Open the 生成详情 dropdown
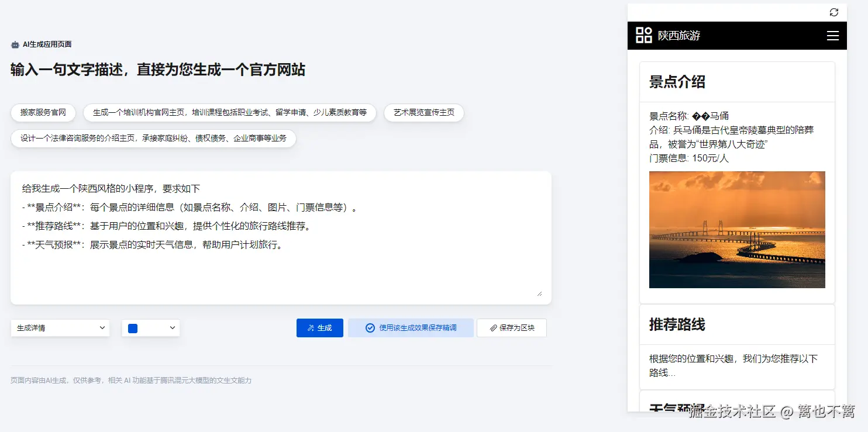 click(60, 328)
